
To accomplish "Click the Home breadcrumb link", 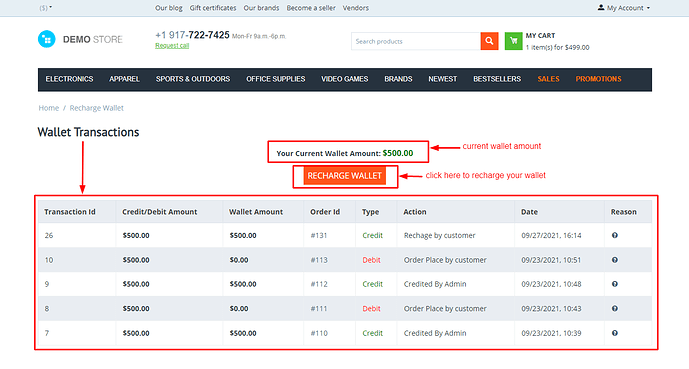I will point(48,108).
